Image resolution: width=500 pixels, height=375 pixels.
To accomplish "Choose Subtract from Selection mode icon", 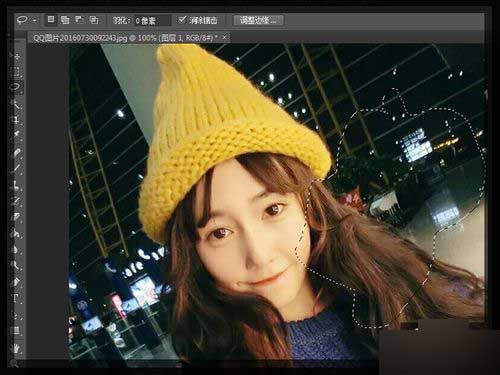I will pos(79,20).
